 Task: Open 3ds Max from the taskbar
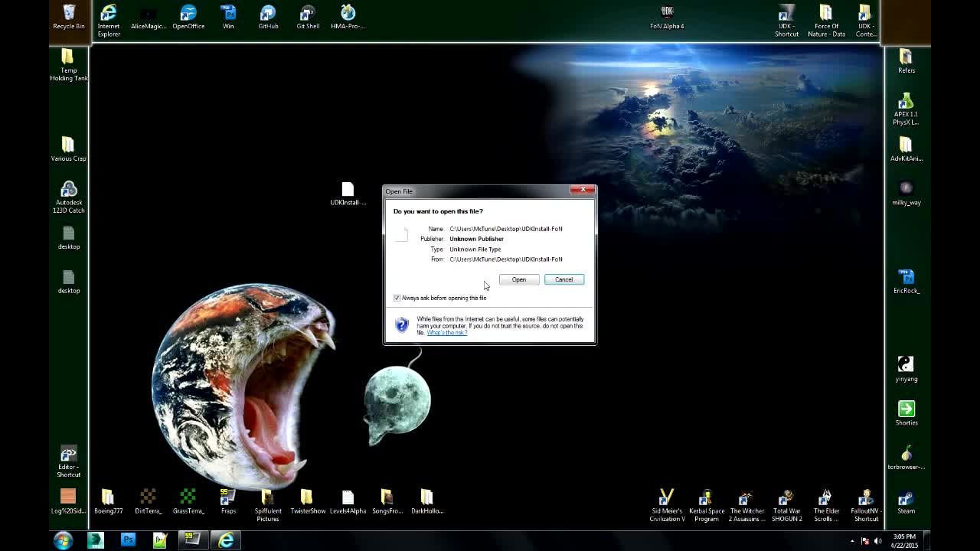click(95, 540)
